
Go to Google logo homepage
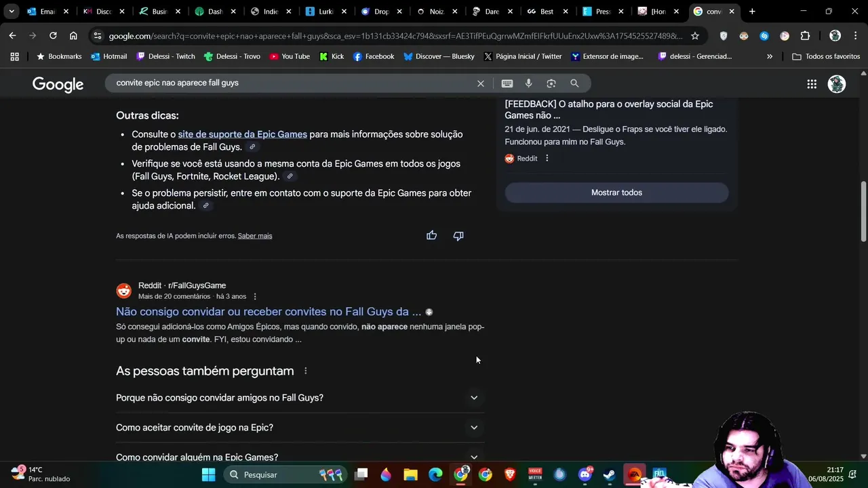[58, 84]
